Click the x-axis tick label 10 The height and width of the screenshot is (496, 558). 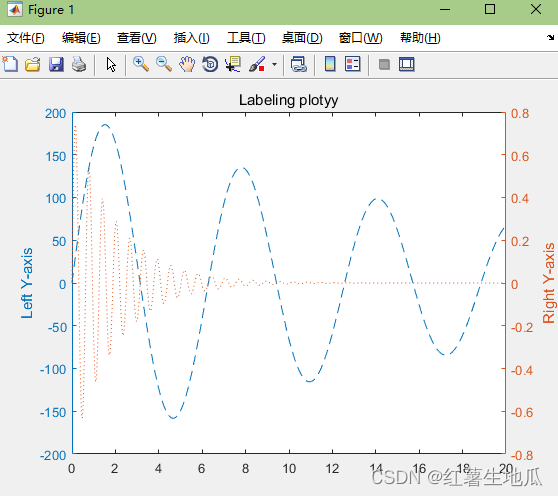click(289, 469)
